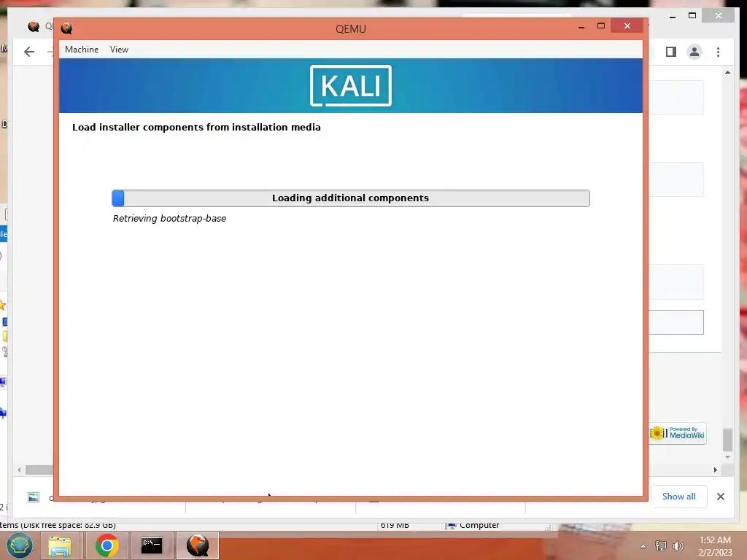Open File Explorer from the taskbar
This screenshot has width=747, height=560.
point(60,545)
